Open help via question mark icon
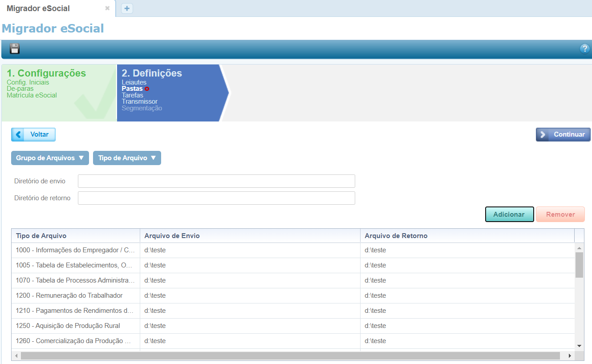This screenshot has height=364, width=592. 584,49
